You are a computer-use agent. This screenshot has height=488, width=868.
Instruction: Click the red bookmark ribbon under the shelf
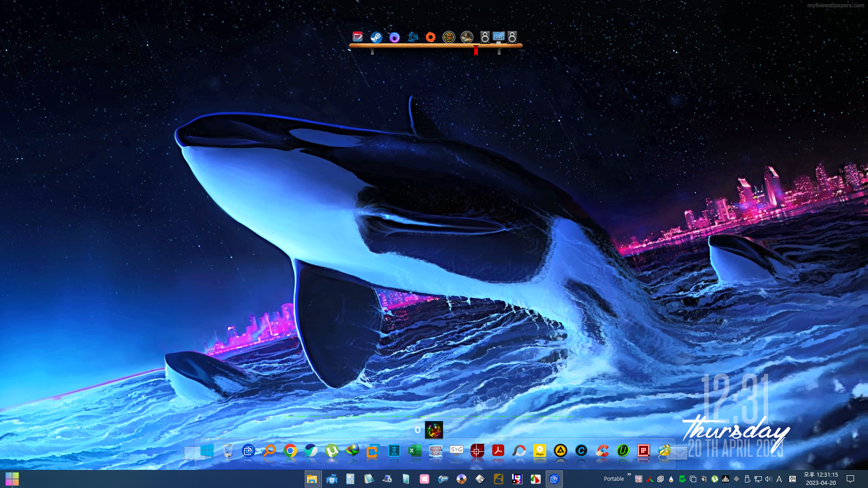coord(476,51)
